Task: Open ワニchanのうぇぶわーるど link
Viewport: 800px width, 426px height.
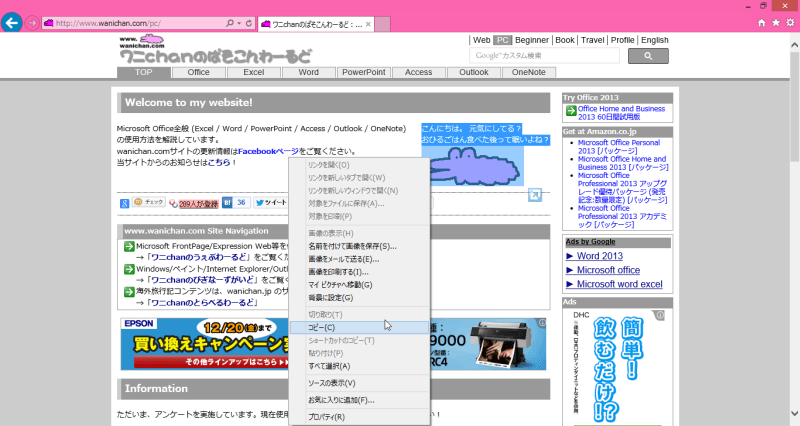Action: (x=199, y=257)
